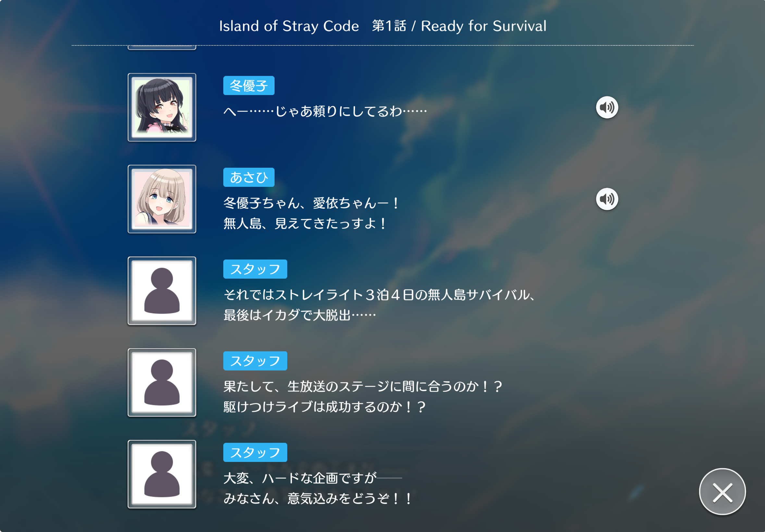Click the line 無人島、見えてきたっすよ！

point(305,224)
